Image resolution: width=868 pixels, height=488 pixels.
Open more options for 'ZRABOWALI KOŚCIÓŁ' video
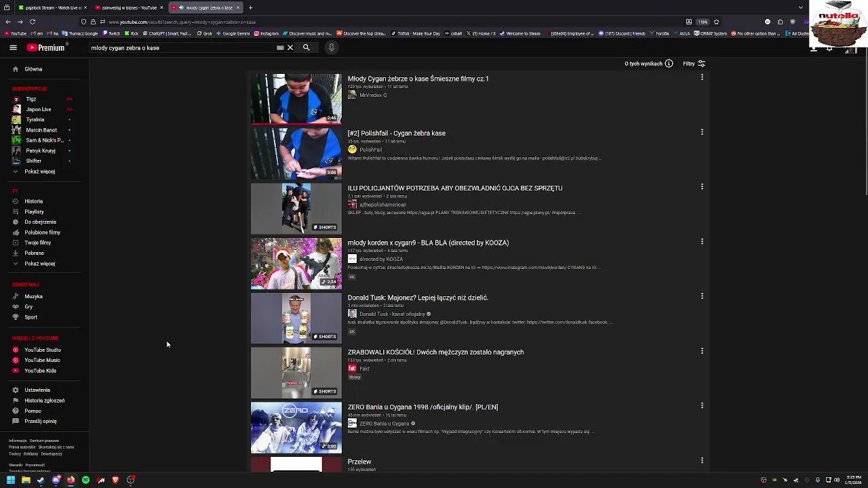pos(702,351)
